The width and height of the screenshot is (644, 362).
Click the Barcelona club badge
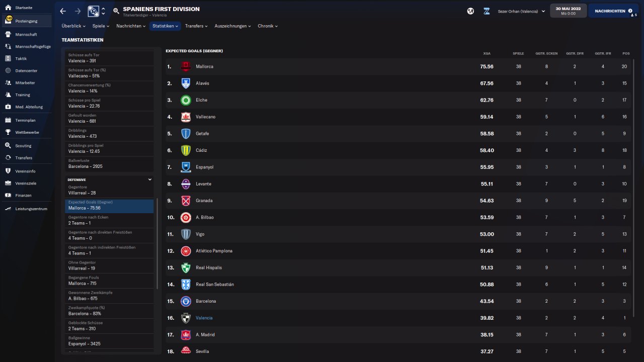pos(186,301)
